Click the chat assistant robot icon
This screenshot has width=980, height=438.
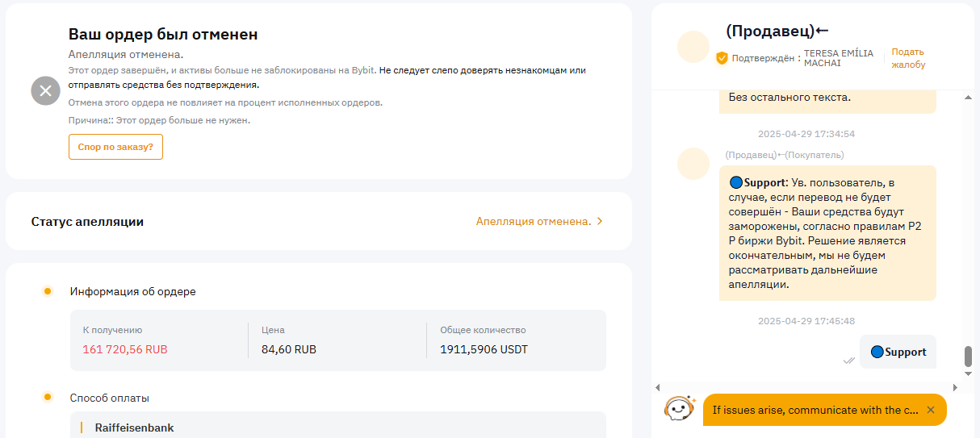(x=681, y=409)
